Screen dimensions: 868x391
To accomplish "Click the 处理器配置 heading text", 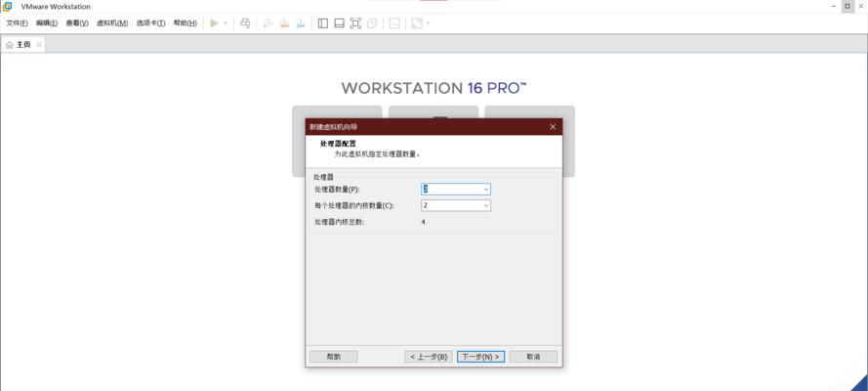I will click(338, 144).
